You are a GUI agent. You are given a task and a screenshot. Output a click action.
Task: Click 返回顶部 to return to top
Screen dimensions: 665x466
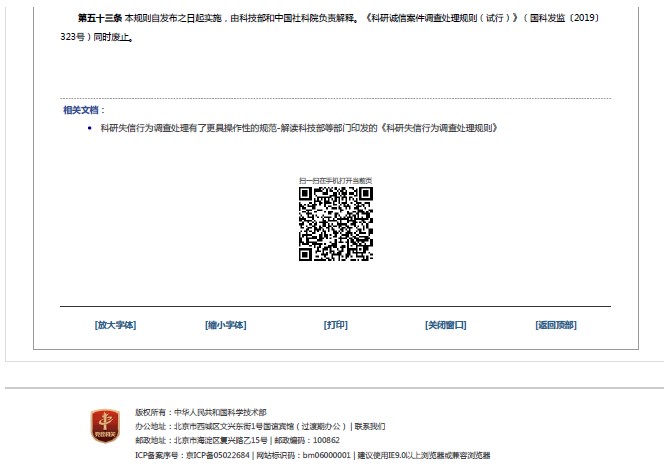coord(556,325)
